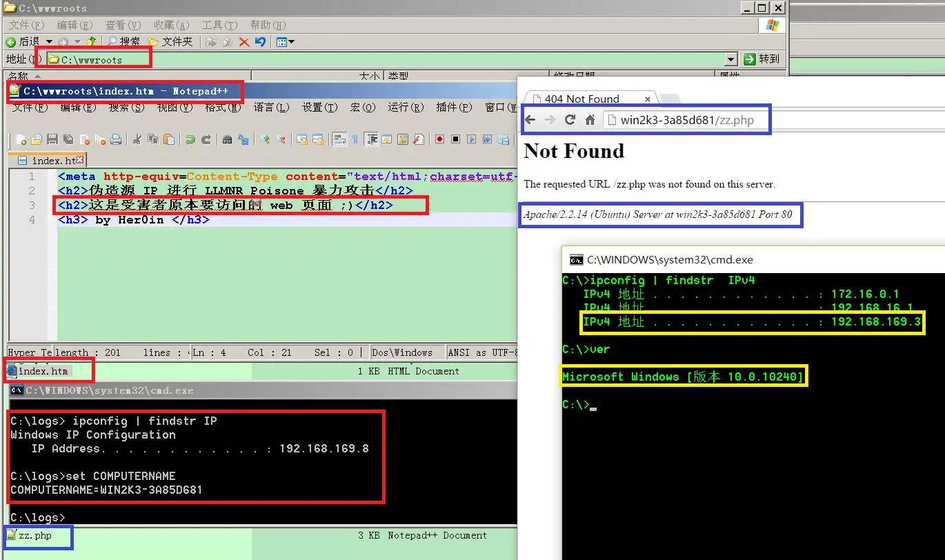The height and width of the screenshot is (560, 945).
Task: Click the browser reload icon
Action: coord(570,120)
